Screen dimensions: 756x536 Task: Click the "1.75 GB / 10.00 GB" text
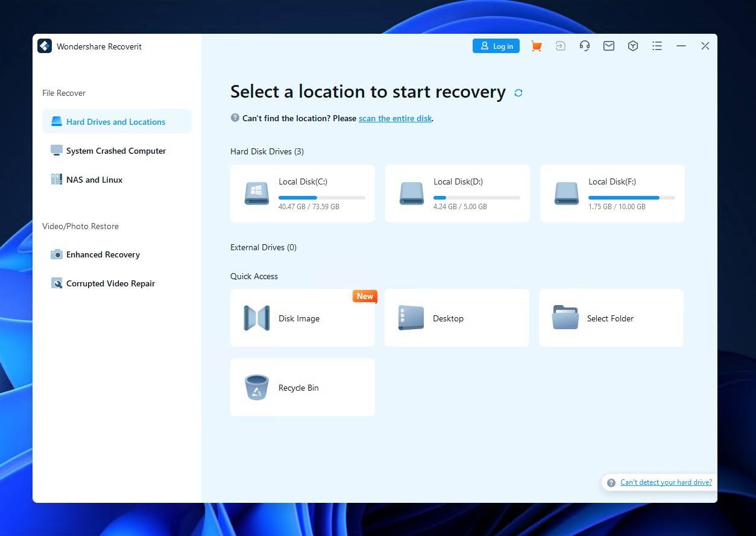pos(617,207)
